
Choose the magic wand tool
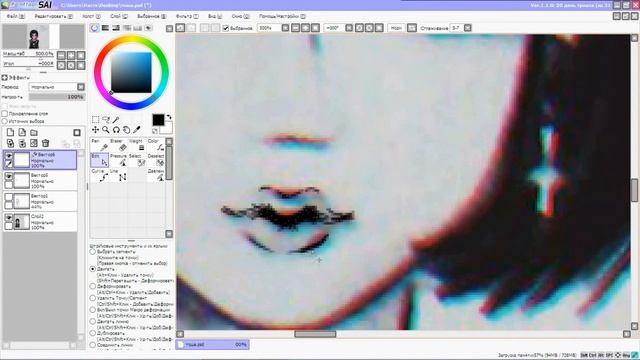(116, 120)
